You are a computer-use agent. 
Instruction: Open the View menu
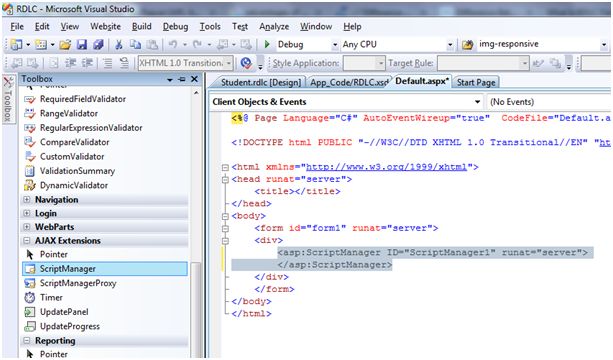tap(70, 27)
